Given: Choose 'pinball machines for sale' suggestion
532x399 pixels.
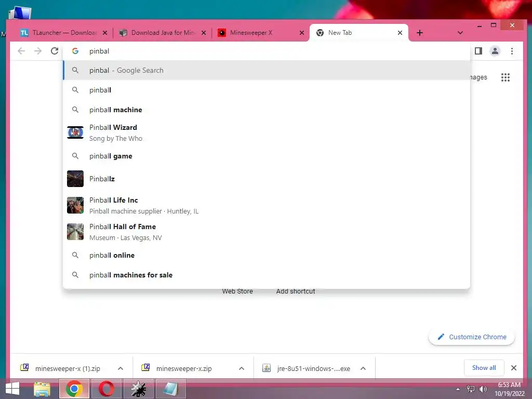Looking at the screenshot, I should tap(267, 275).
